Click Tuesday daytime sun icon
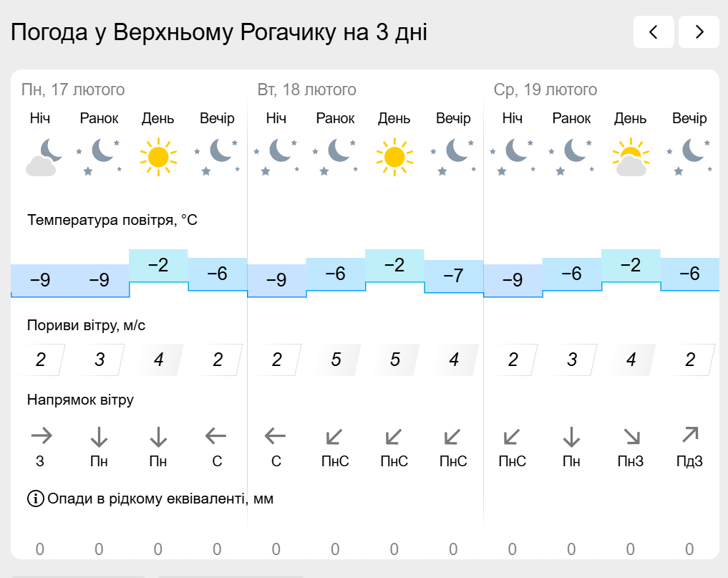The image size is (728, 578). point(394,157)
